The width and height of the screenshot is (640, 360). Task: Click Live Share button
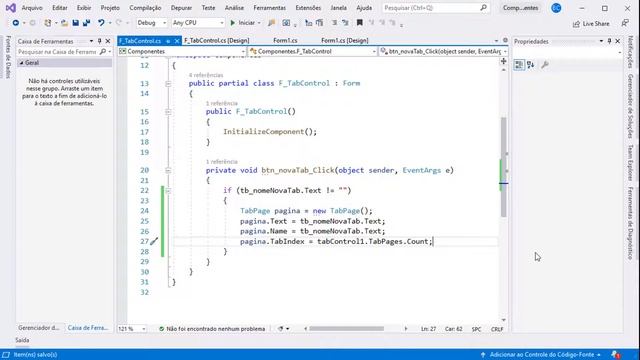591,24
